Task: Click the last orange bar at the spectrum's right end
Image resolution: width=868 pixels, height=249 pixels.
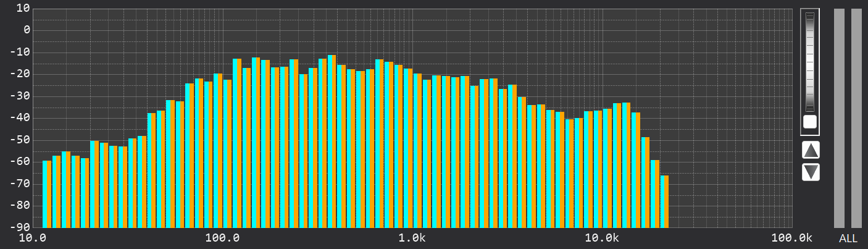Action: (665, 201)
